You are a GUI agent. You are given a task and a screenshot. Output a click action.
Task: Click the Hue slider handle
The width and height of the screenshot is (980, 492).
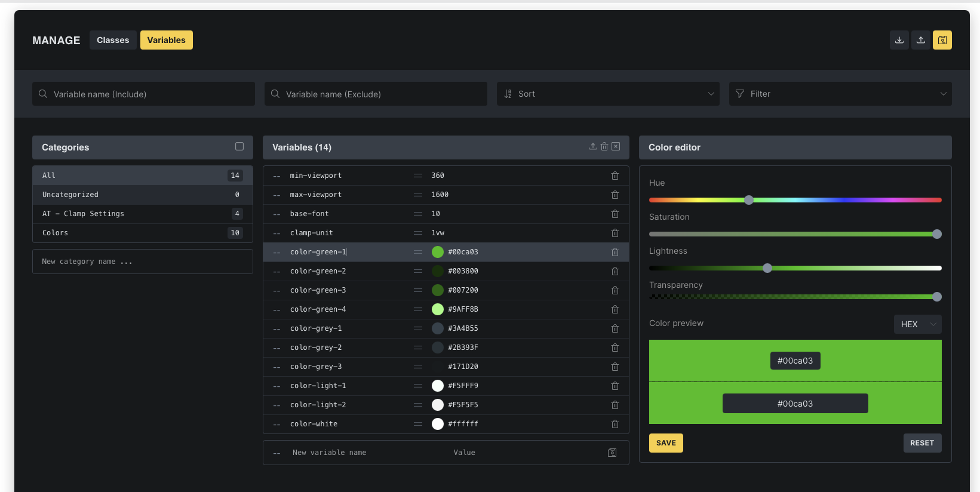point(749,200)
